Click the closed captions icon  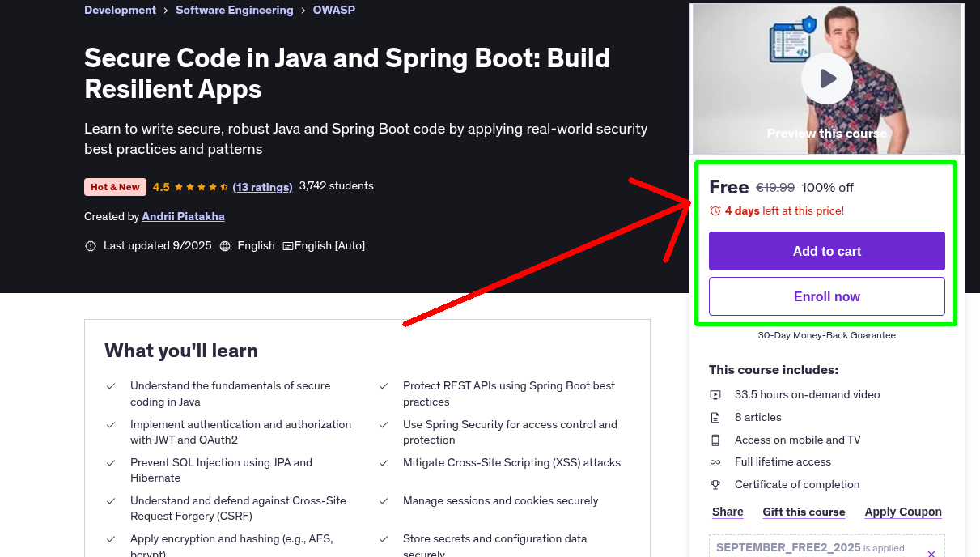tap(287, 246)
